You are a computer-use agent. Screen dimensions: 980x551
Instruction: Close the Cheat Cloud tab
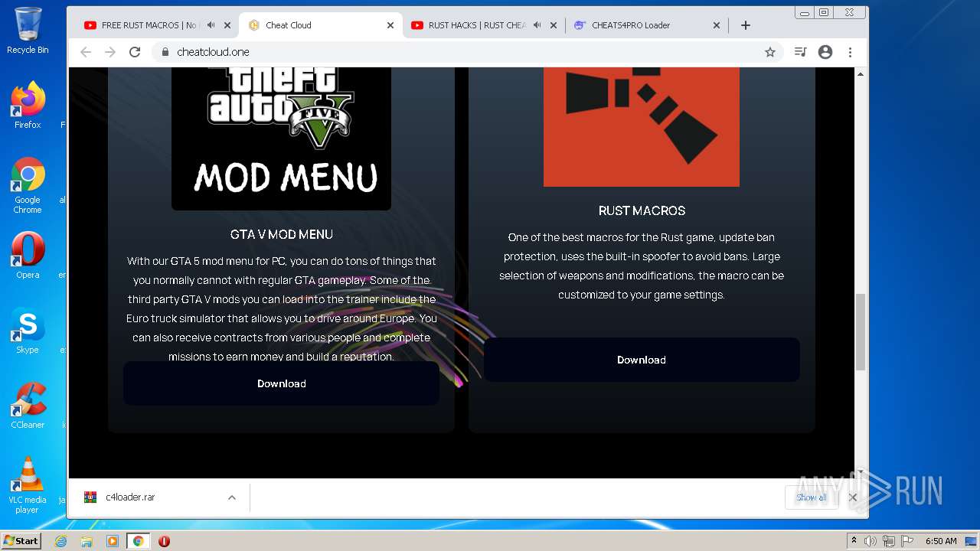[x=390, y=25]
